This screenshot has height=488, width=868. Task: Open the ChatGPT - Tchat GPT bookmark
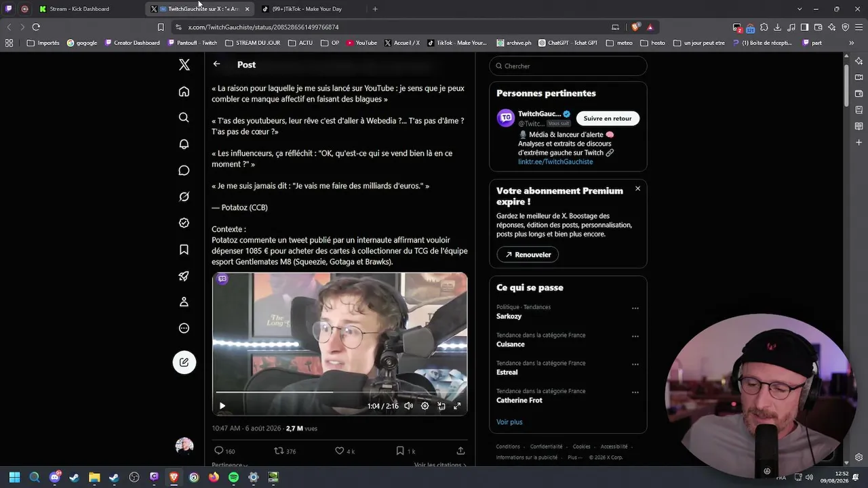point(568,43)
